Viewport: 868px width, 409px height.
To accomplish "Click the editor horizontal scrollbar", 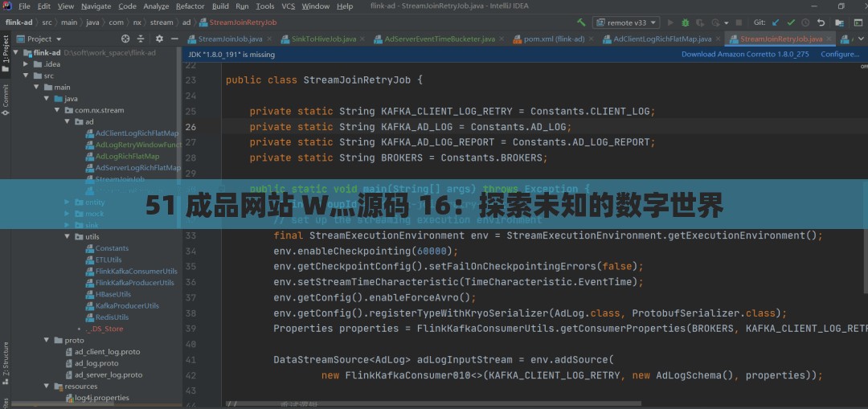I will (434, 403).
